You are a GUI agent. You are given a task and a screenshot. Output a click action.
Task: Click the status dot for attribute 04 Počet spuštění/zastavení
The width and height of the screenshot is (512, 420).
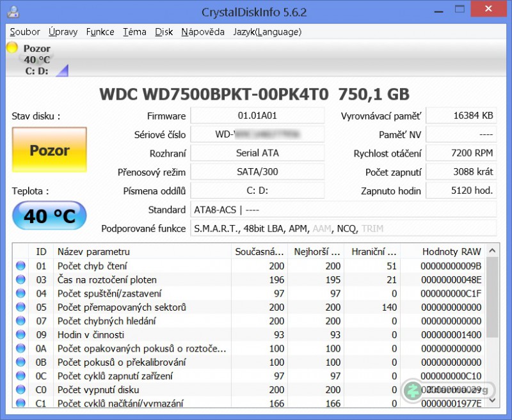20,293
